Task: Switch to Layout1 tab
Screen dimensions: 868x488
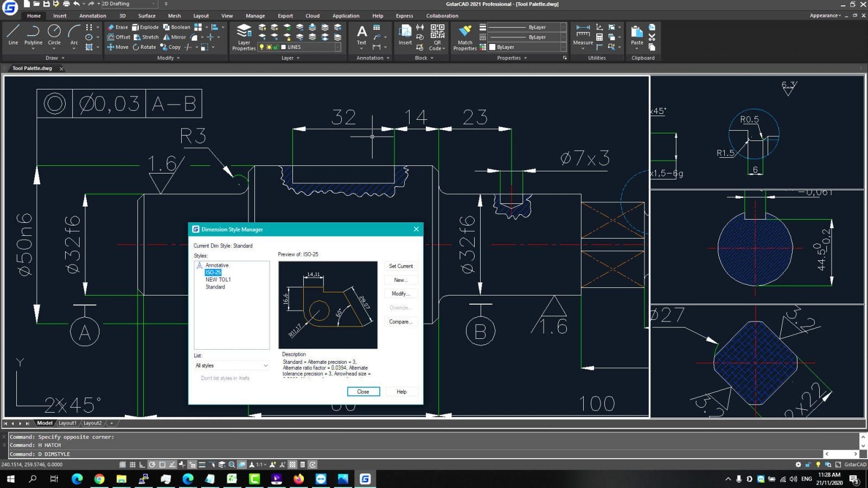Action: click(x=67, y=423)
